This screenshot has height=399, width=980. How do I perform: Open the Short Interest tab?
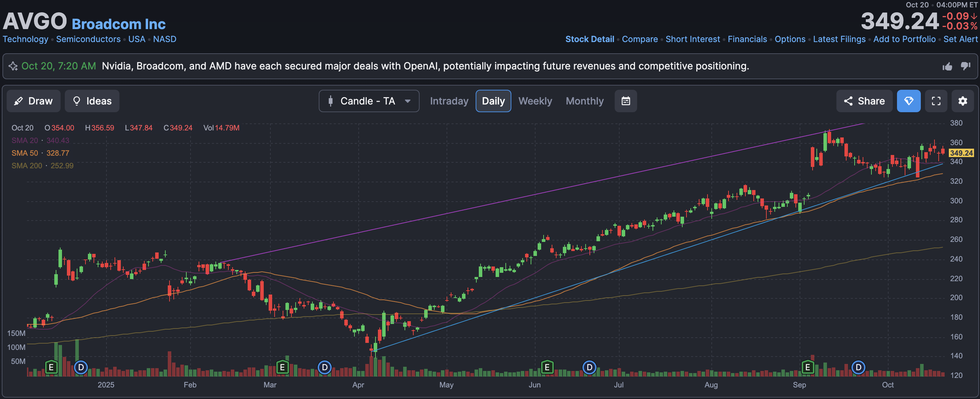tap(692, 39)
